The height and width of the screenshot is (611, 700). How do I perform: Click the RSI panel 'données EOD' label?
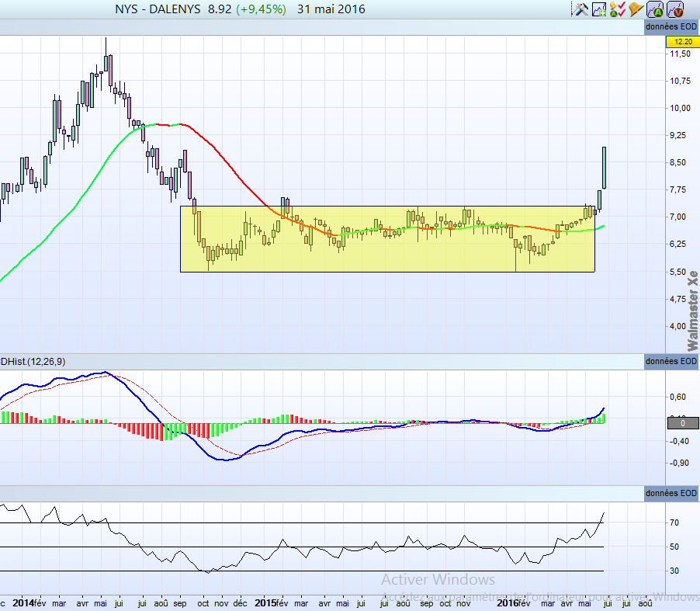(671, 493)
